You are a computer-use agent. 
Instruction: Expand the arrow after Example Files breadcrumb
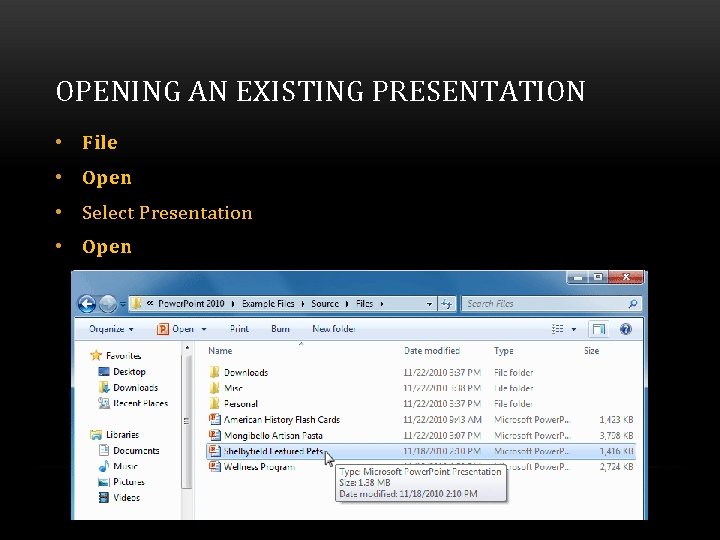pos(303,304)
